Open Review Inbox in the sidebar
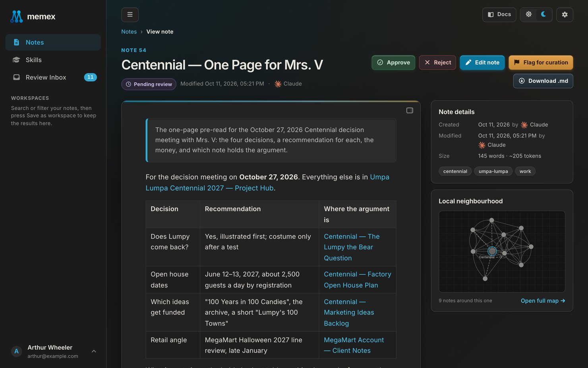This screenshot has width=588, height=368. [x=53, y=77]
